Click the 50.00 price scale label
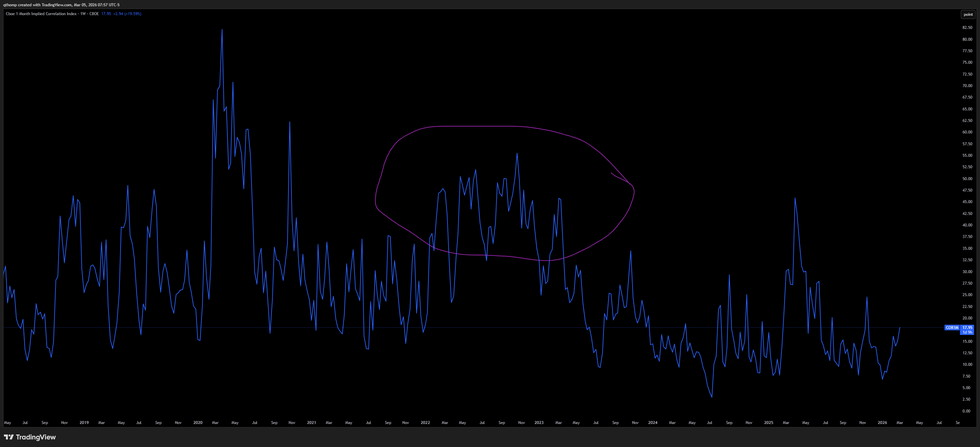Image resolution: width=980 pixels, height=447 pixels. [x=967, y=178]
